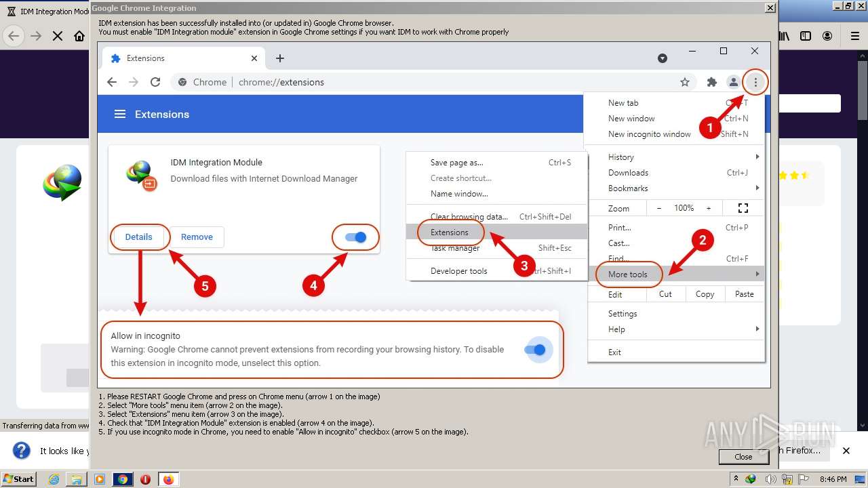The height and width of the screenshot is (488, 868).
Task: Open the Opera taskbar icon
Action: click(x=145, y=479)
